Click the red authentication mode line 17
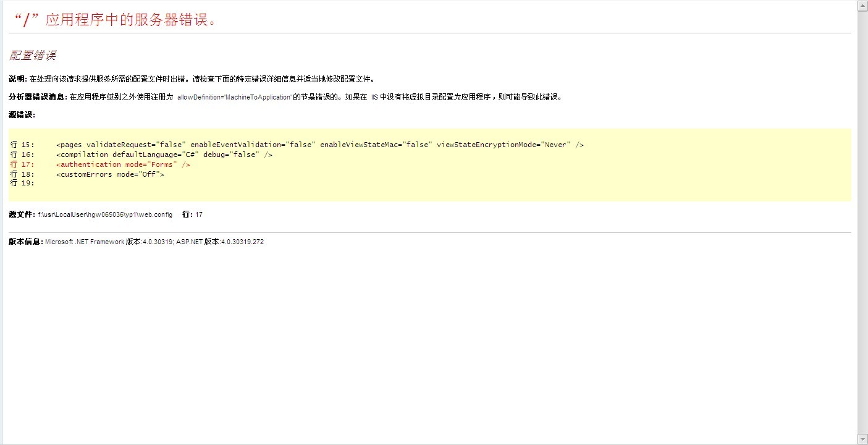868x445 pixels. click(x=123, y=164)
